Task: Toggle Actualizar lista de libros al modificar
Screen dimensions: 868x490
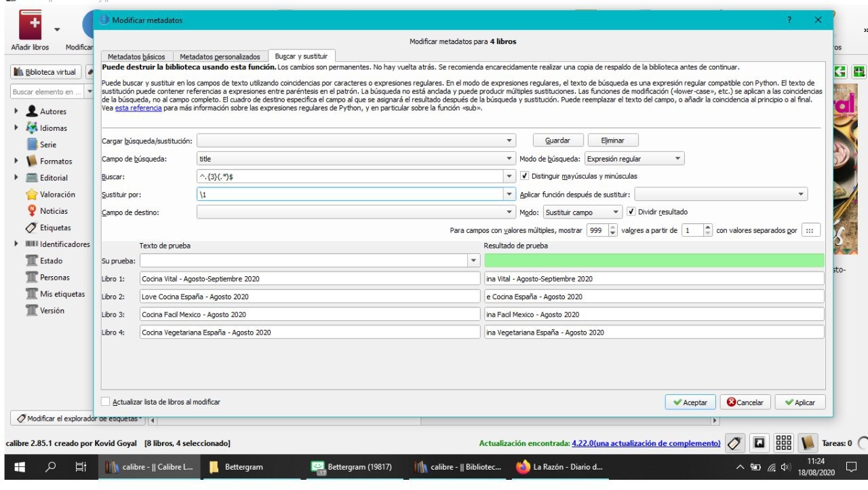Action: point(105,401)
